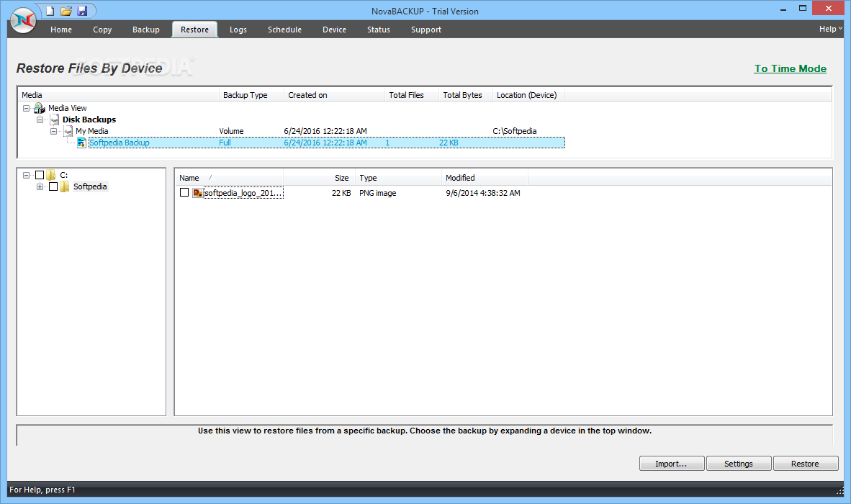Image resolution: width=851 pixels, height=504 pixels.
Task: Collapse the Disk Backups node
Action: coord(40,120)
